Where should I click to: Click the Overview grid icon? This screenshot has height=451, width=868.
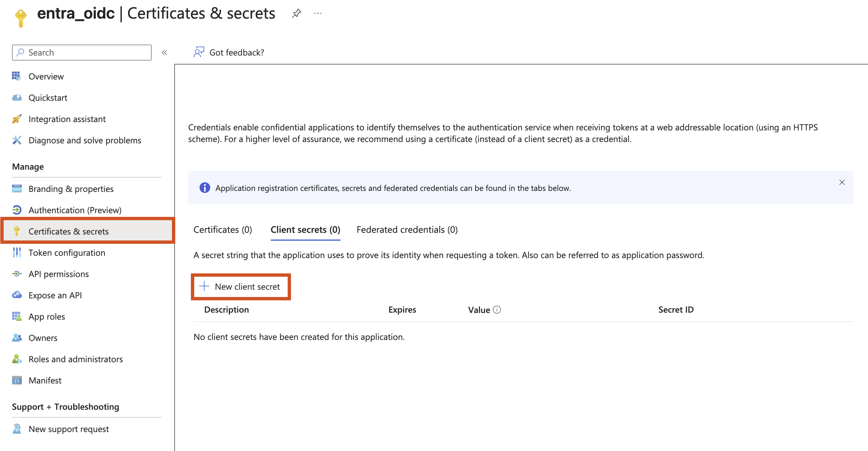pyautogui.click(x=17, y=76)
